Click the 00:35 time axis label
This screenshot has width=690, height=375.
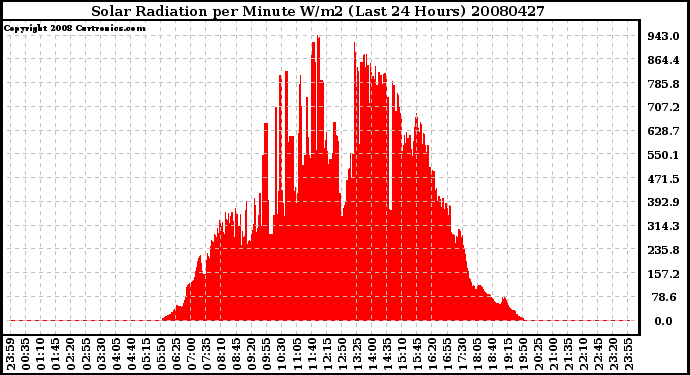point(26,354)
